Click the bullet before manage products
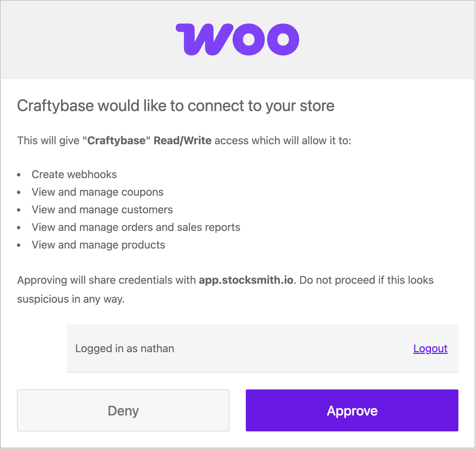 (19, 245)
